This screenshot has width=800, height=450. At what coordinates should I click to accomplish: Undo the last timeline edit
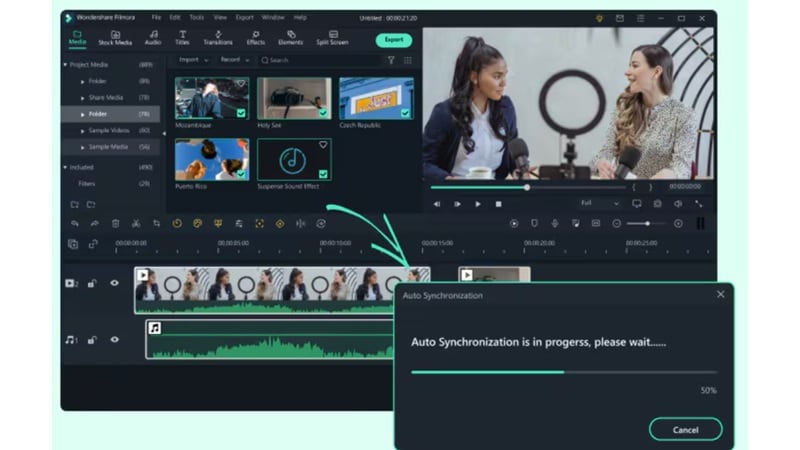(x=75, y=223)
